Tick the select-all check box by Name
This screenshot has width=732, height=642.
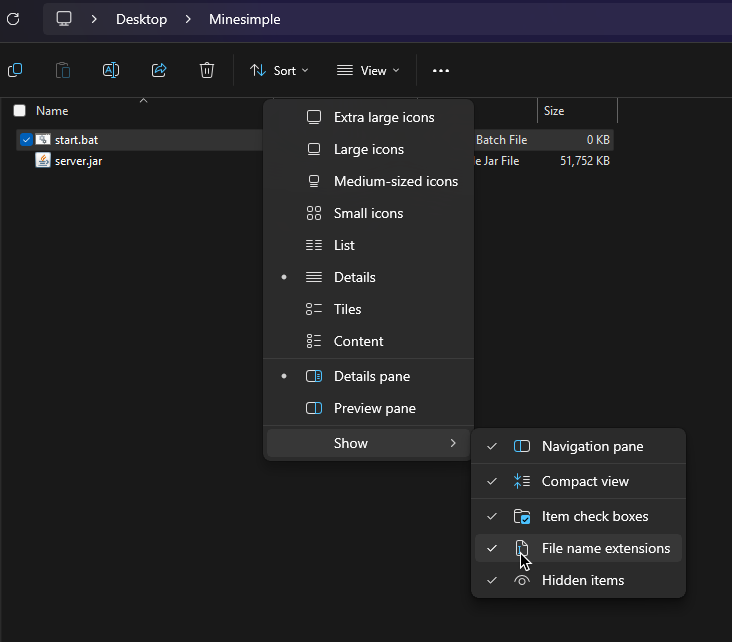pyautogui.click(x=19, y=111)
